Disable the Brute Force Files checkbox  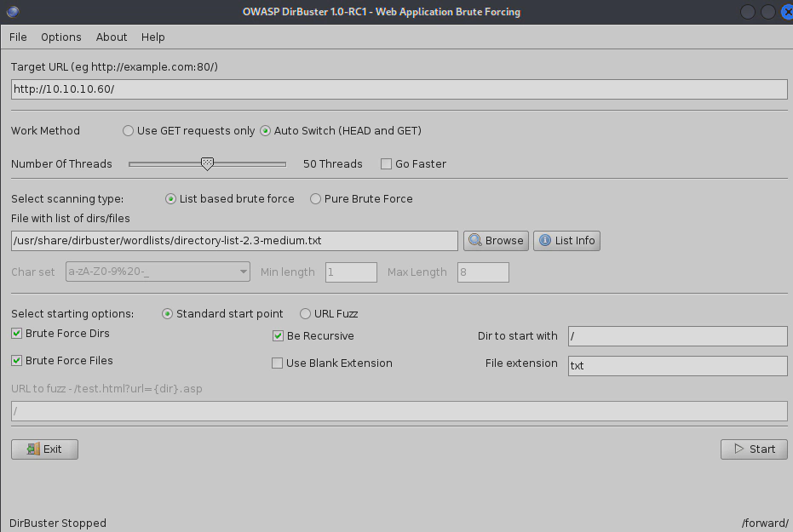pos(17,361)
